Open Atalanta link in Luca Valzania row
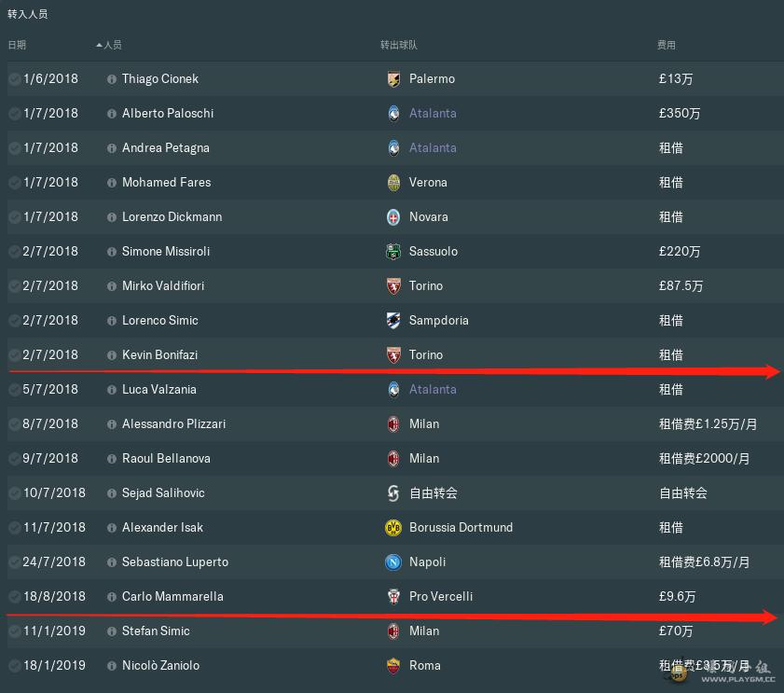The width and height of the screenshot is (784, 693). click(433, 389)
